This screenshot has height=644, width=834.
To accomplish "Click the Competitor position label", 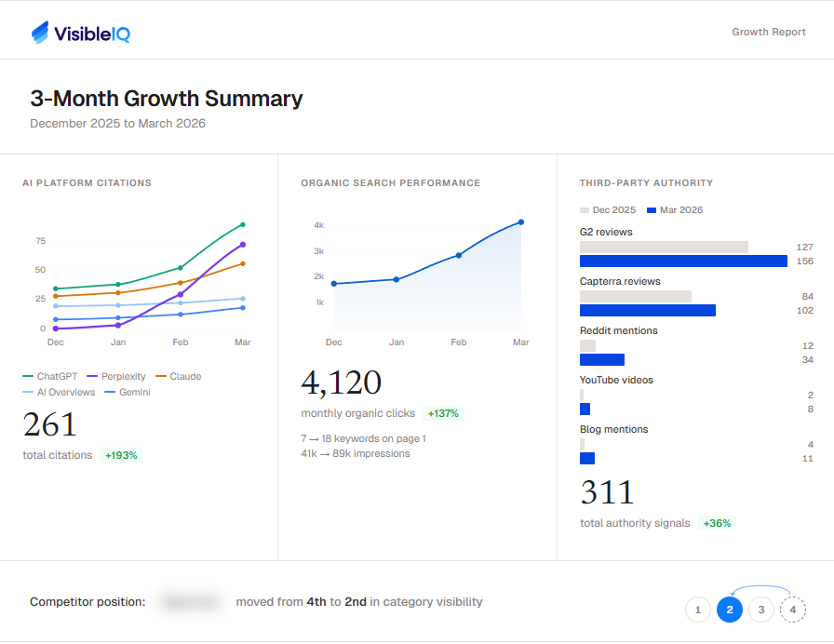I will tap(87, 602).
